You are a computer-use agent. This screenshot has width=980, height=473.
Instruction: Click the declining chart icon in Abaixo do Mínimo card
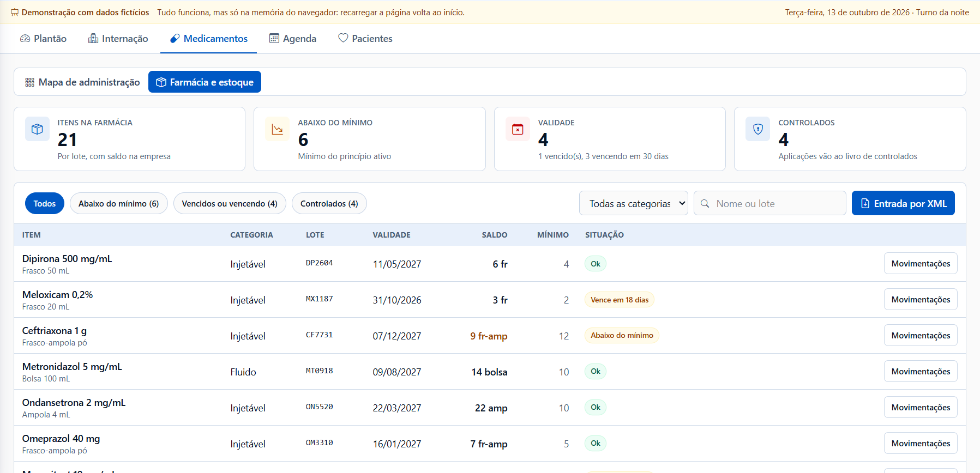point(277,129)
